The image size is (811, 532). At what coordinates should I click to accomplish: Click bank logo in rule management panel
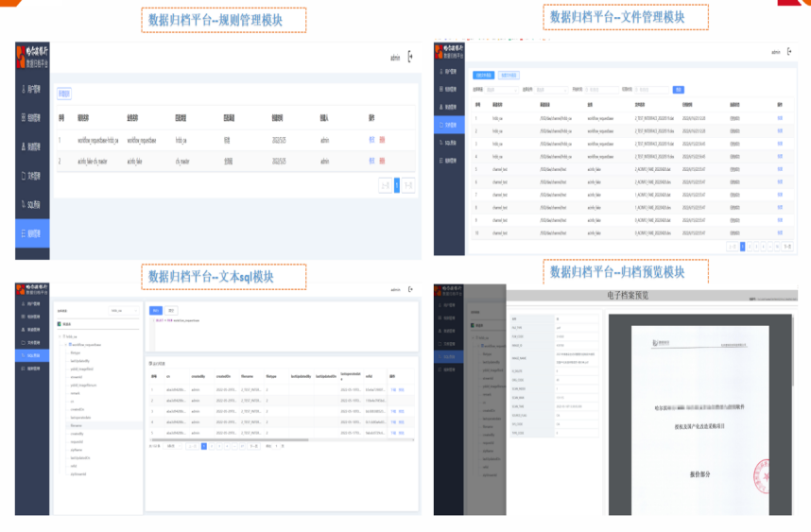[x=32, y=57]
